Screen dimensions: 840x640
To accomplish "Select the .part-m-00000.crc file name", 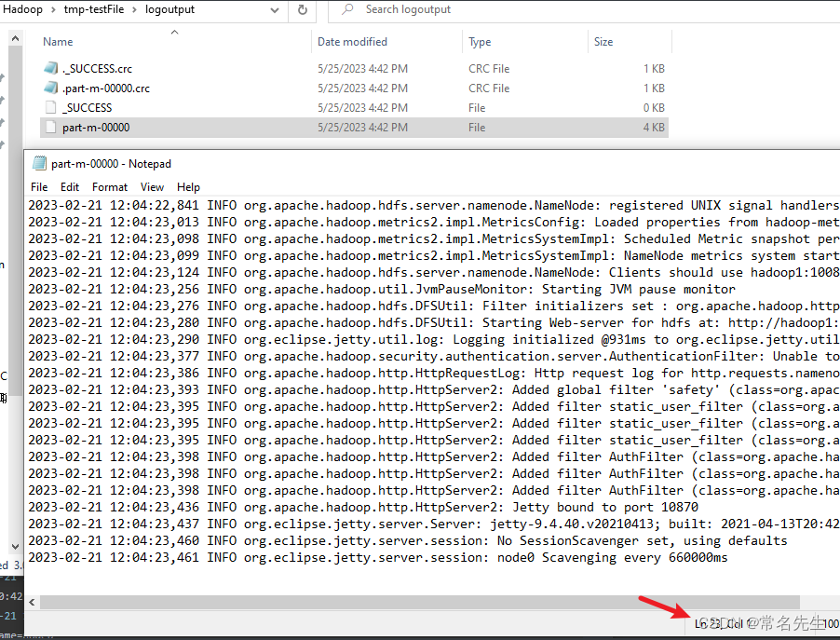I will pyautogui.click(x=106, y=89).
